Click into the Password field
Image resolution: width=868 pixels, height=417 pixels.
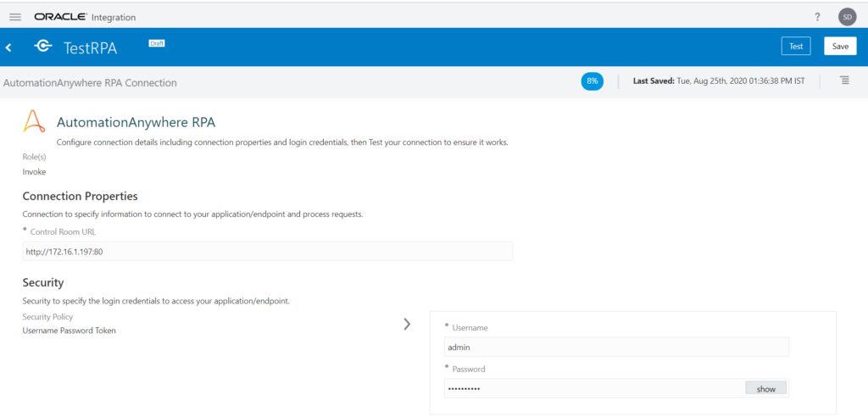point(593,388)
